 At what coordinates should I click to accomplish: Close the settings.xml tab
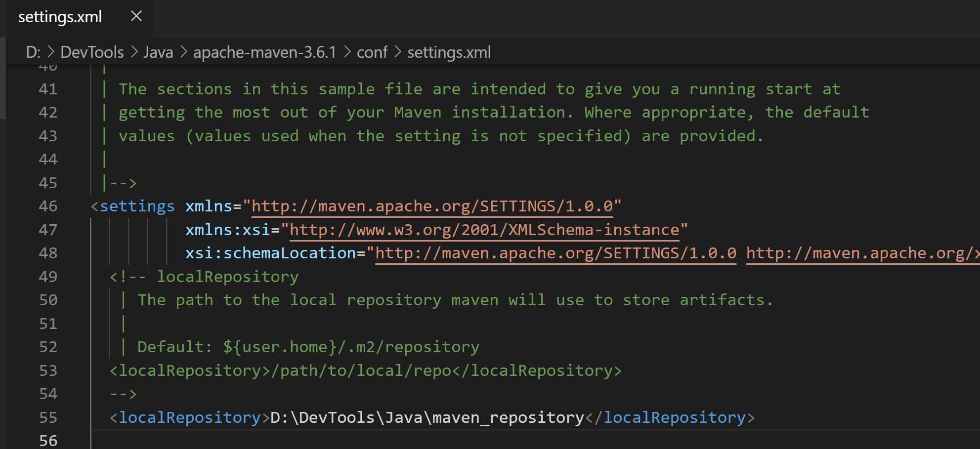pyautogui.click(x=136, y=16)
